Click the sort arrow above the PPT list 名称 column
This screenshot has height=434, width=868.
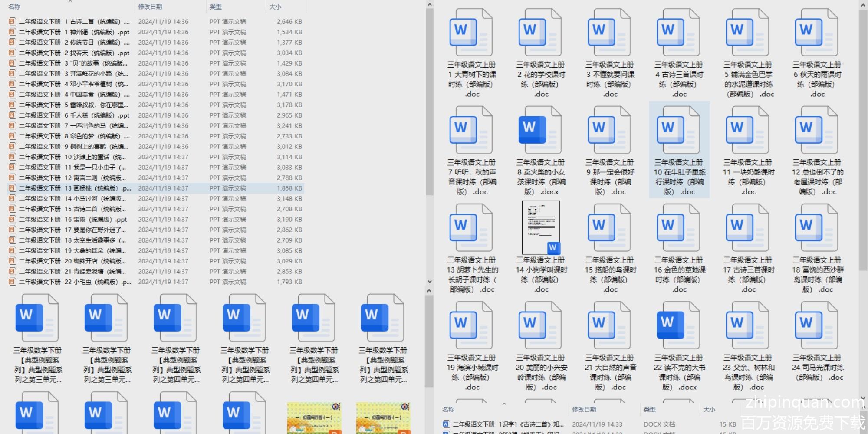click(x=70, y=2)
